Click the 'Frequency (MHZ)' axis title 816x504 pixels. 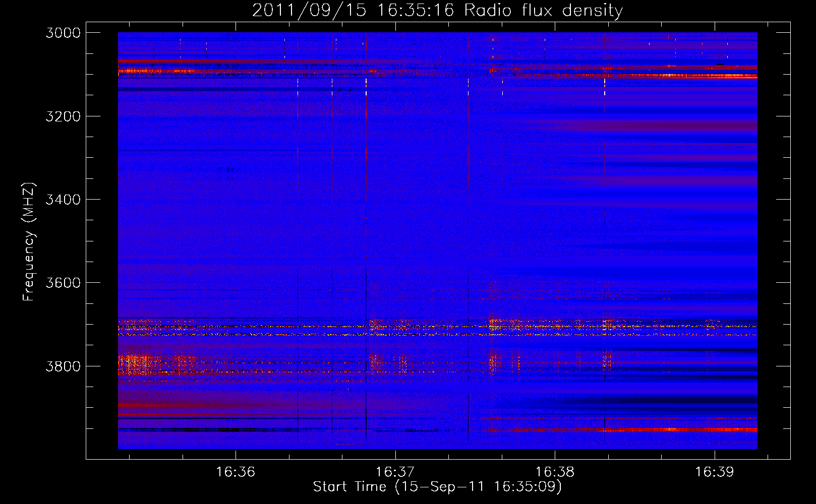tap(29, 242)
